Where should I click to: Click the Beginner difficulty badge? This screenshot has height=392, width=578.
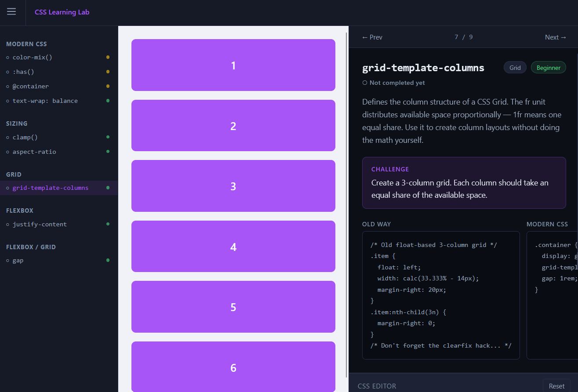pos(549,68)
